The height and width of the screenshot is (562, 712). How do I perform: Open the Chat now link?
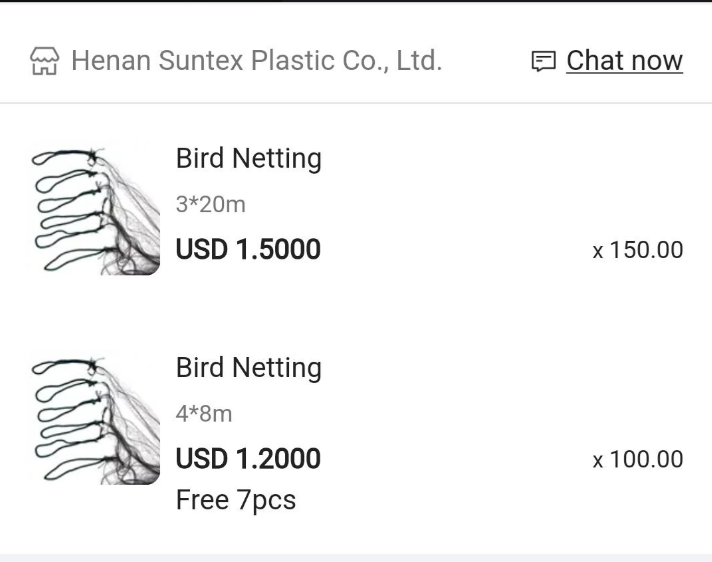pos(624,61)
